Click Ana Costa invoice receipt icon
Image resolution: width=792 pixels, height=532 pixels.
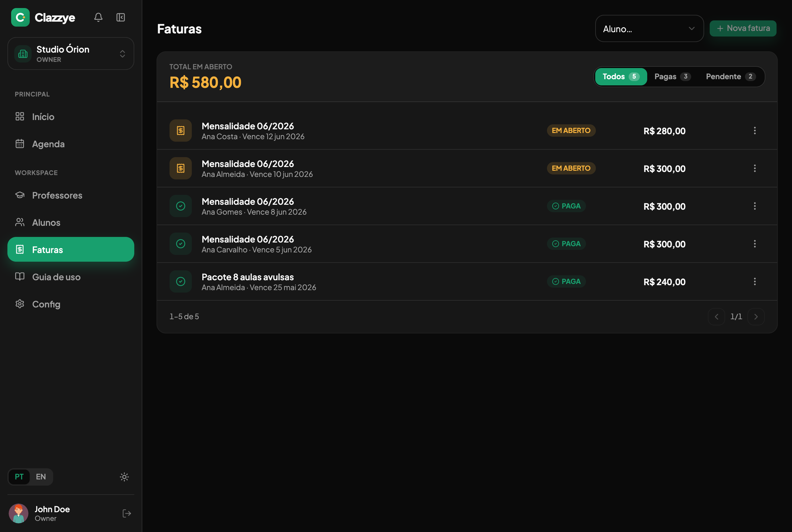(181, 130)
